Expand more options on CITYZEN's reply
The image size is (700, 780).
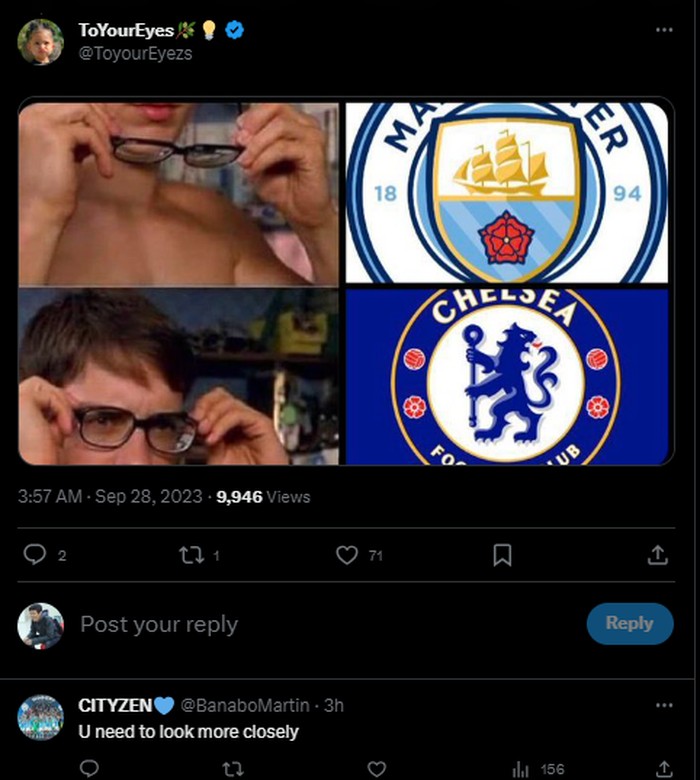tap(664, 705)
